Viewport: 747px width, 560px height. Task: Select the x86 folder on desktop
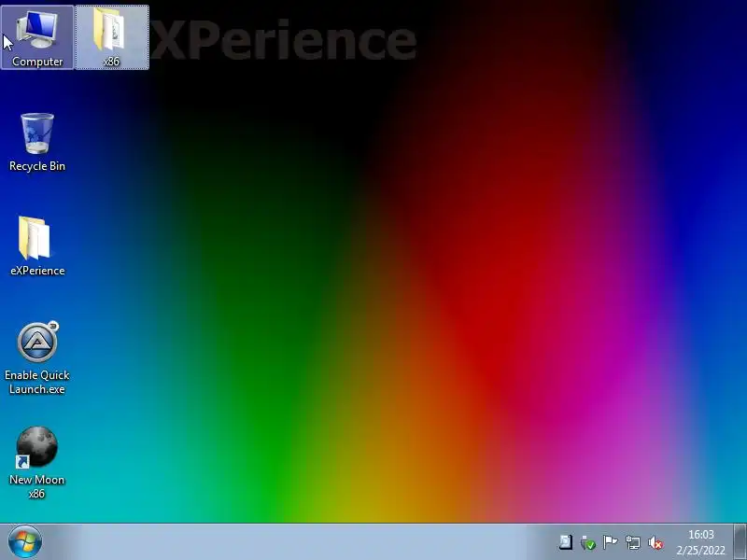[112, 37]
